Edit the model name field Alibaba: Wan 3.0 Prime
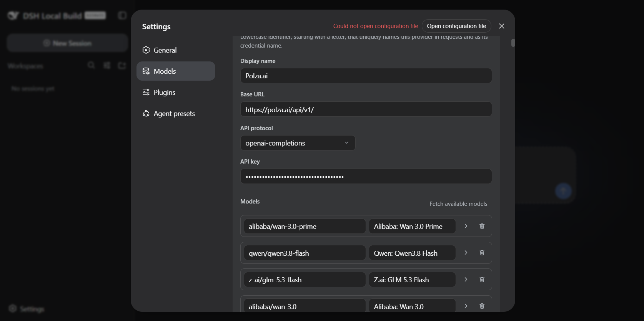The width and height of the screenshot is (644, 321). [412, 226]
